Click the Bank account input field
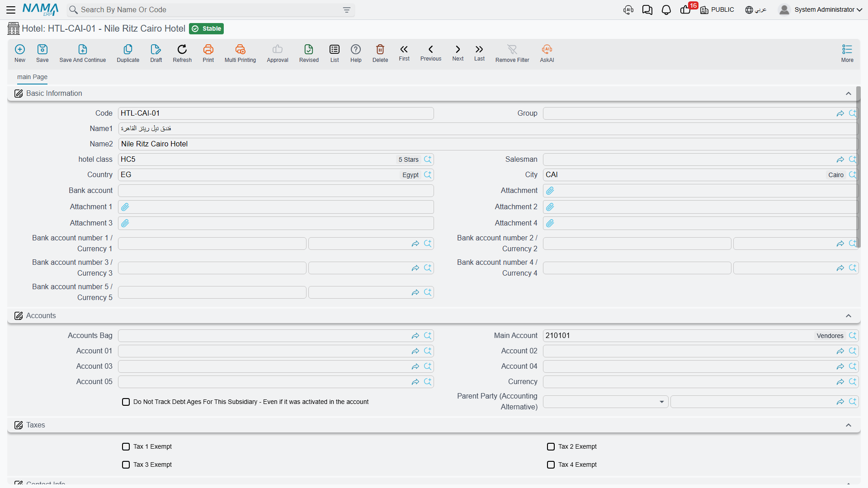Viewport: 868px width, 488px height. click(276, 191)
